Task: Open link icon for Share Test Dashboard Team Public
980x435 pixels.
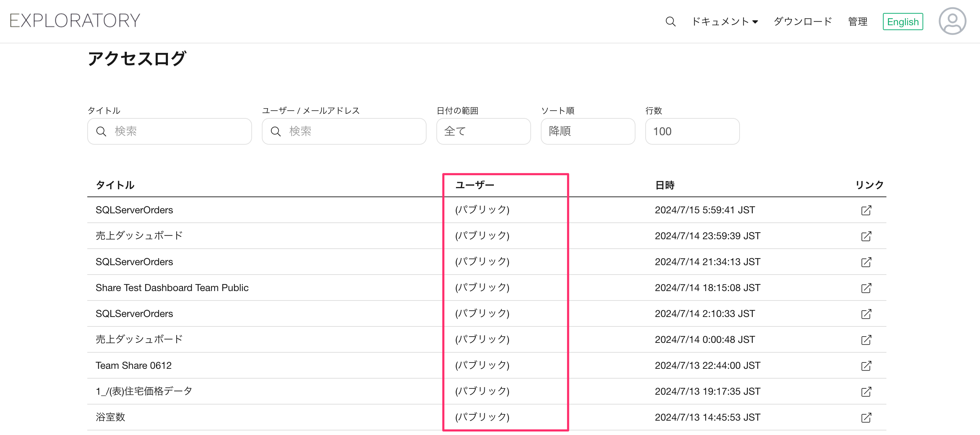Action: tap(866, 288)
